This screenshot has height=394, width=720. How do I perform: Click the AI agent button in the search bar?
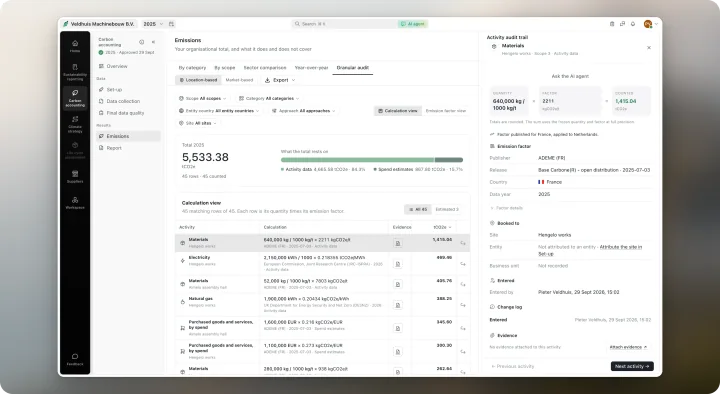point(413,24)
